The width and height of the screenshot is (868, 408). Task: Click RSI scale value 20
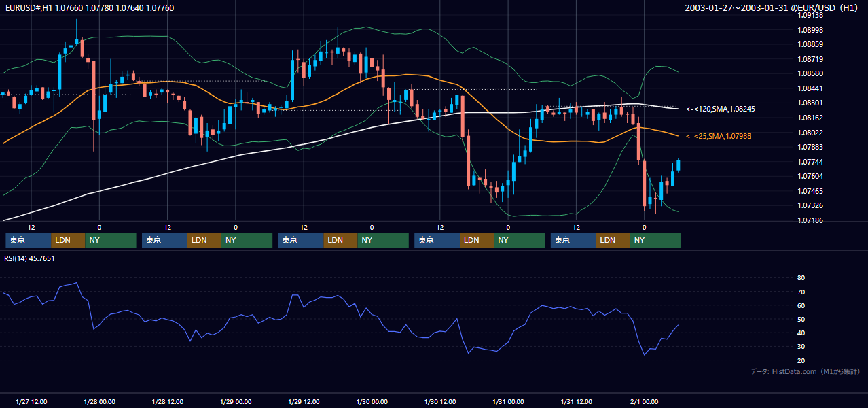(x=801, y=360)
